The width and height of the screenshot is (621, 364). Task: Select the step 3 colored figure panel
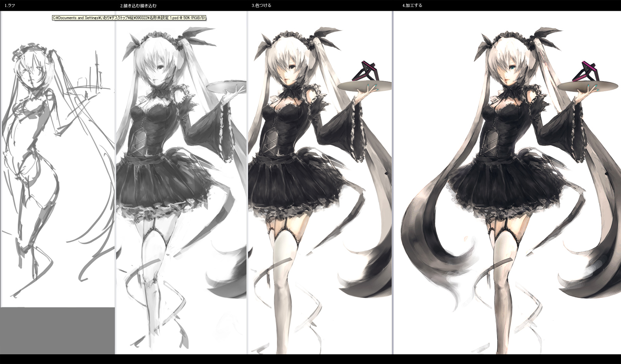320,182
